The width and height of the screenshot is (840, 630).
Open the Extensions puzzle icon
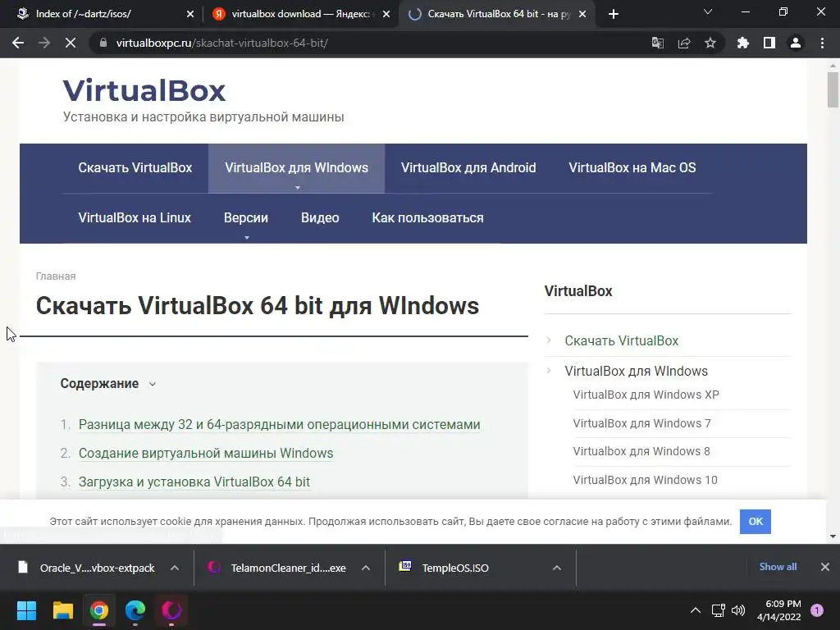743,43
